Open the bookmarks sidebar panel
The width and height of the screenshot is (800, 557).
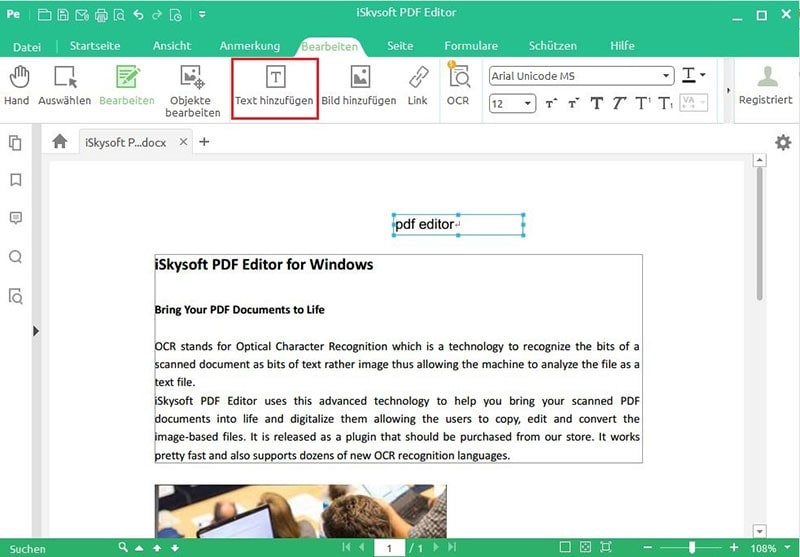[16, 180]
